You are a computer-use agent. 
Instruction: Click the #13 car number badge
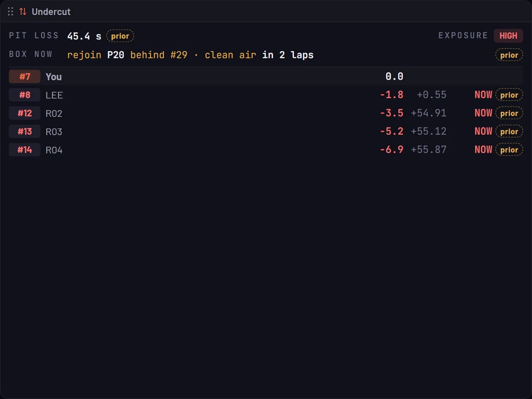click(25, 131)
